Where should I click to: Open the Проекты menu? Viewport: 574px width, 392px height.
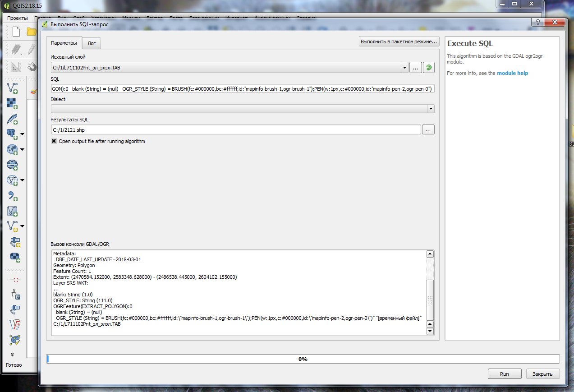click(18, 18)
